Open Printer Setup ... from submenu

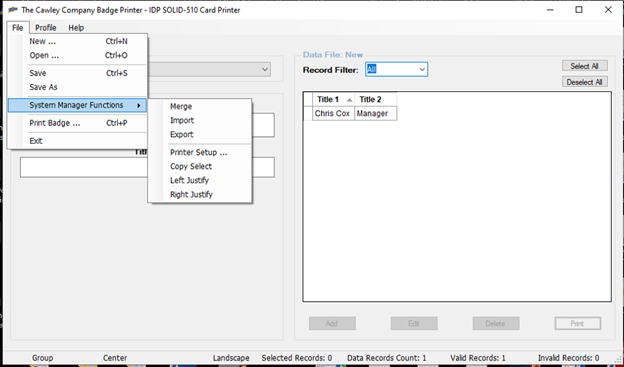(x=200, y=152)
